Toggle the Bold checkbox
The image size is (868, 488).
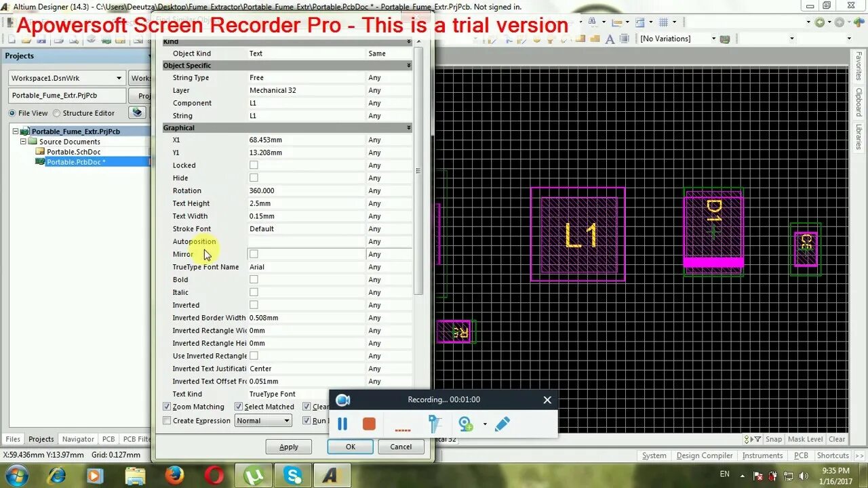(254, 279)
